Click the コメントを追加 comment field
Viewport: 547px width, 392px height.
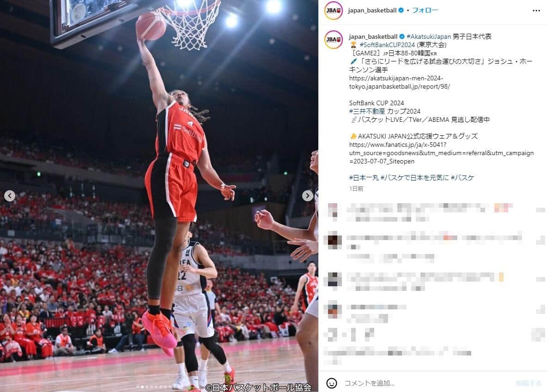click(425, 383)
